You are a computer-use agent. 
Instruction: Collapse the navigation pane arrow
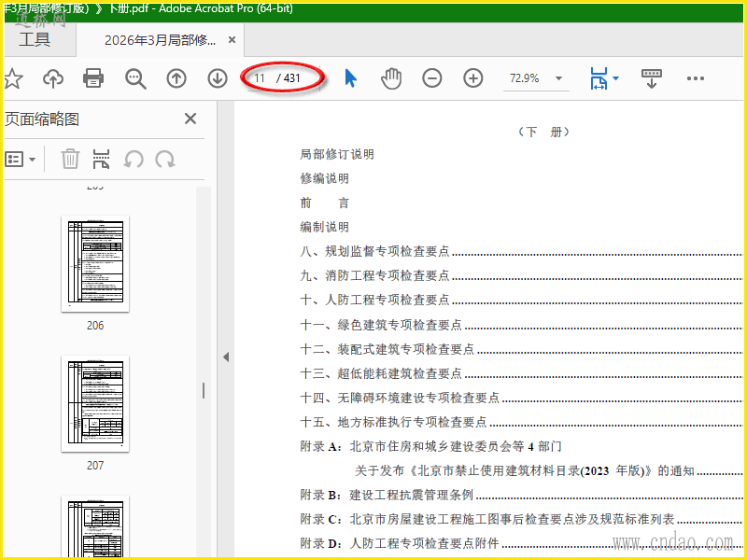pyautogui.click(x=226, y=357)
